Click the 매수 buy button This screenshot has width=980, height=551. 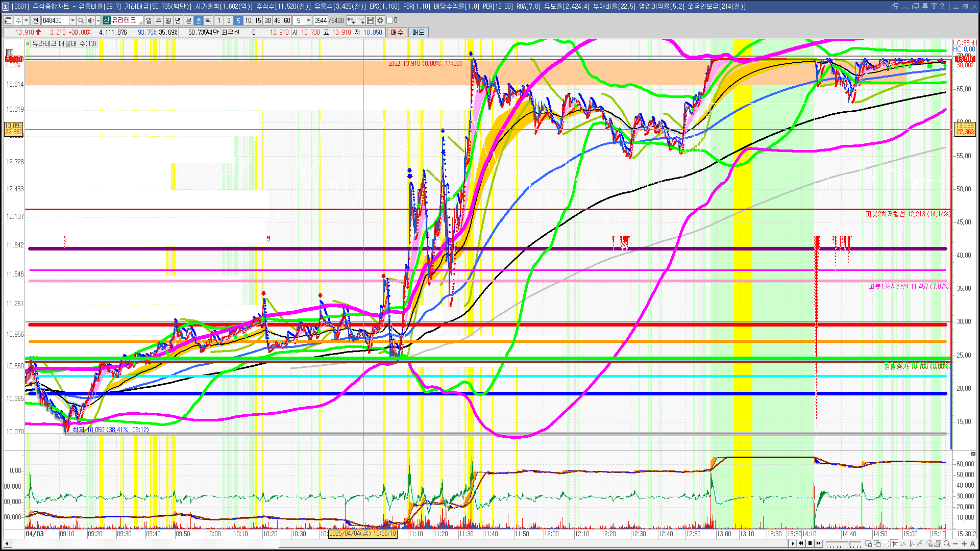coord(397,32)
